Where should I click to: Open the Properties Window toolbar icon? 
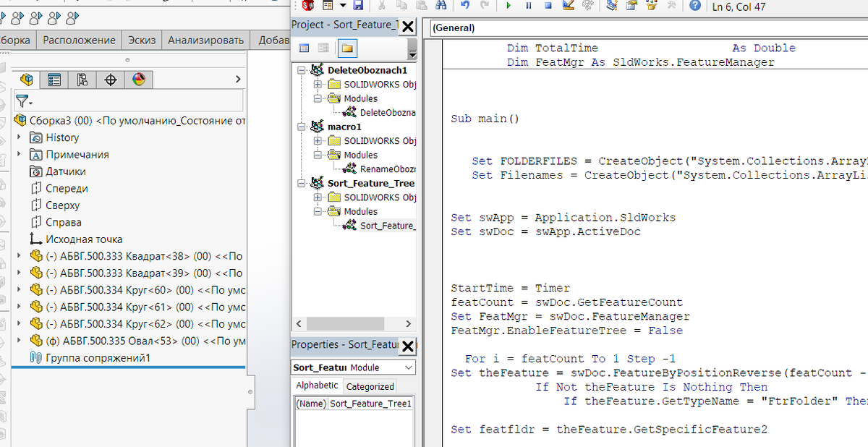click(631, 5)
